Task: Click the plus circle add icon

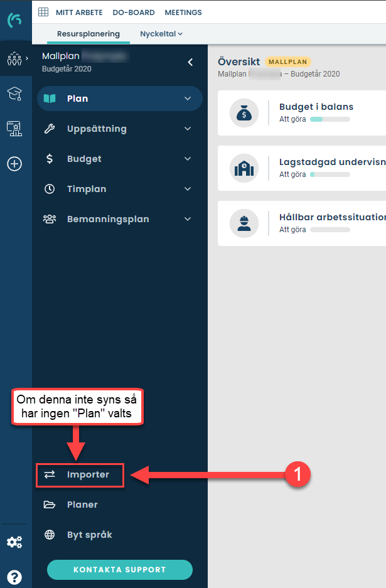Action: pyautogui.click(x=14, y=164)
